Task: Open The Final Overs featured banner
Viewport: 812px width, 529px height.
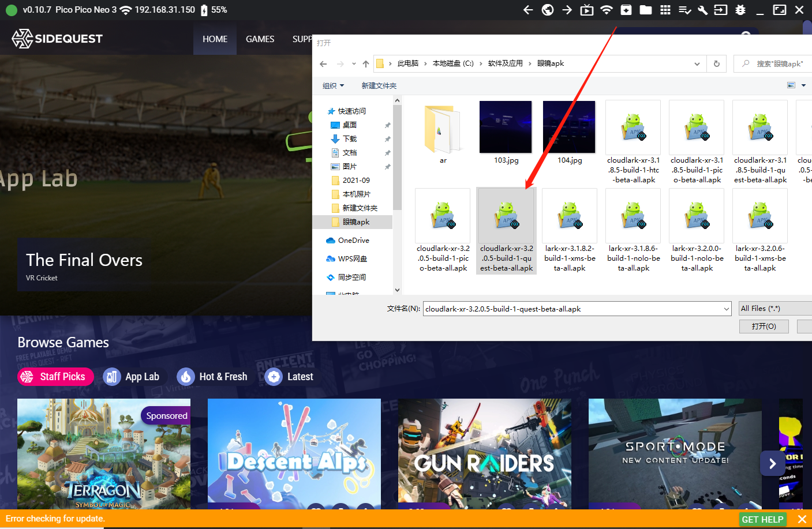Action: [84, 265]
